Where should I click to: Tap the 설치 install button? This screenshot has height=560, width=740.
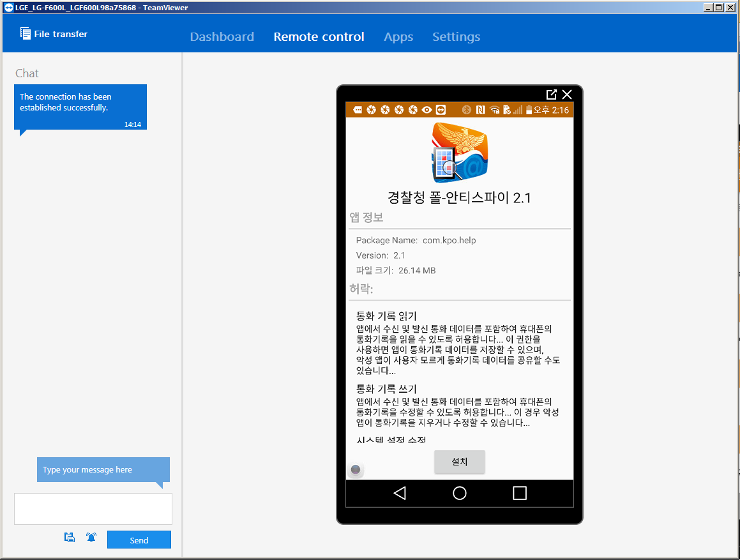point(459,461)
